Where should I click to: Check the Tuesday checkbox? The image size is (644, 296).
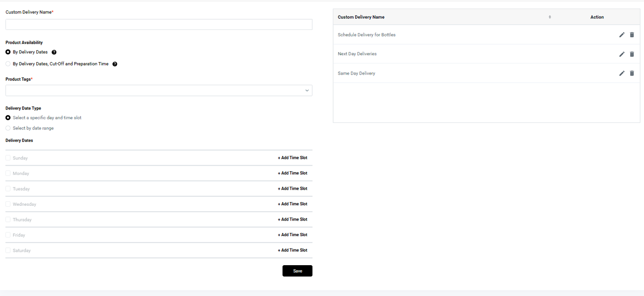[x=8, y=189]
